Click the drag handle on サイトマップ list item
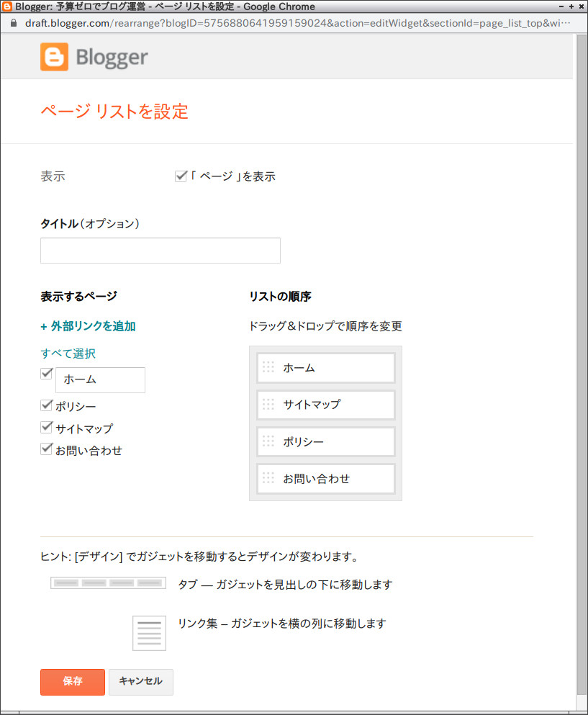The width and height of the screenshot is (588, 715). pos(268,405)
